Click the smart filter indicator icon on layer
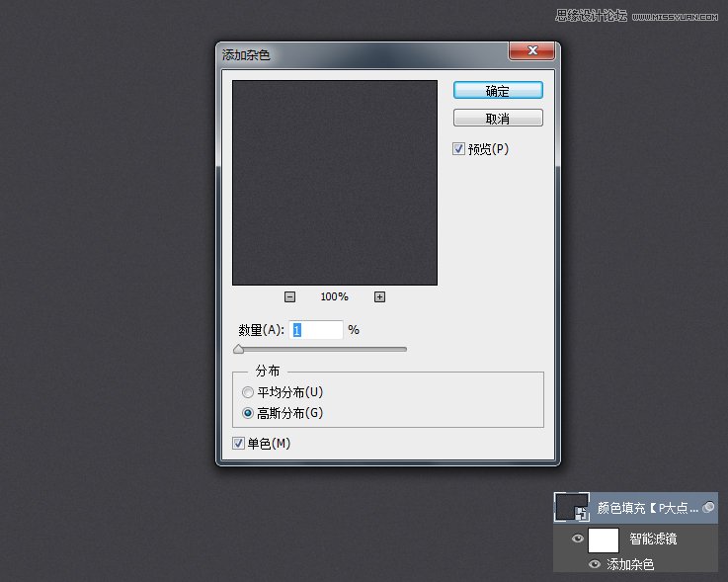 click(x=707, y=507)
